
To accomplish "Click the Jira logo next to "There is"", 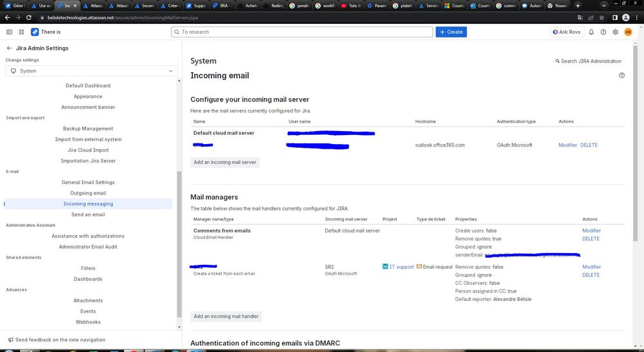I will 35,32.
